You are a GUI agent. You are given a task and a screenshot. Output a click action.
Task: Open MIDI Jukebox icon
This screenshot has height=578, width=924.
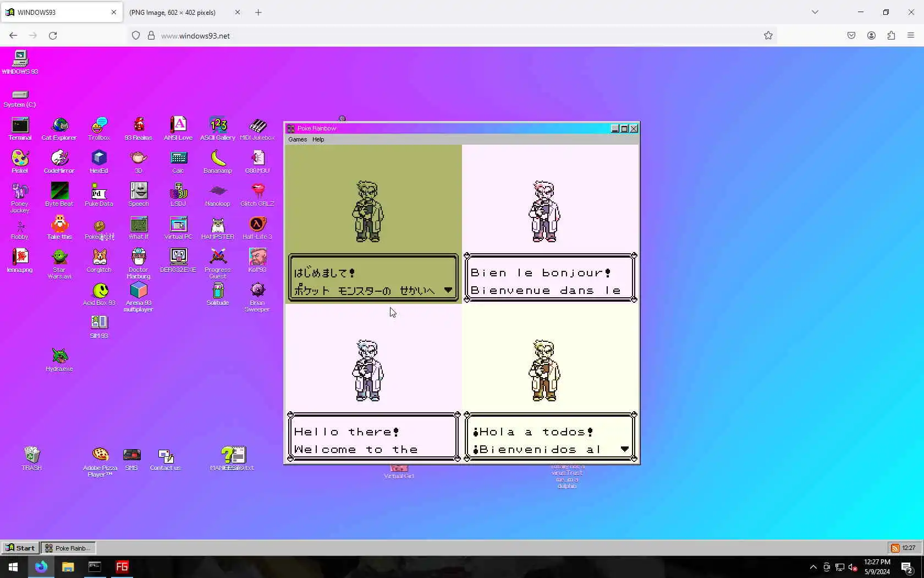[x=257, y=129]
